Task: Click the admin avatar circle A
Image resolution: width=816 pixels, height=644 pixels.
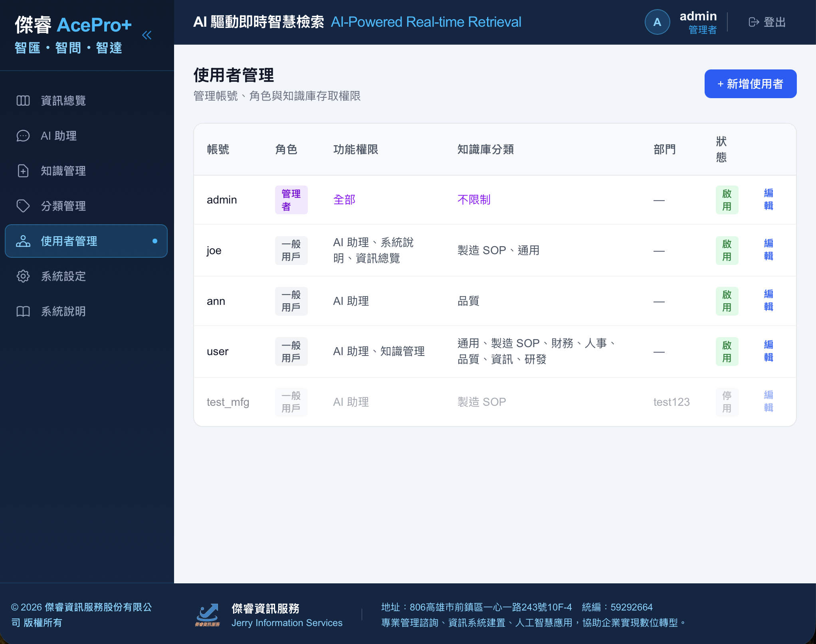Action: (657, 22)
